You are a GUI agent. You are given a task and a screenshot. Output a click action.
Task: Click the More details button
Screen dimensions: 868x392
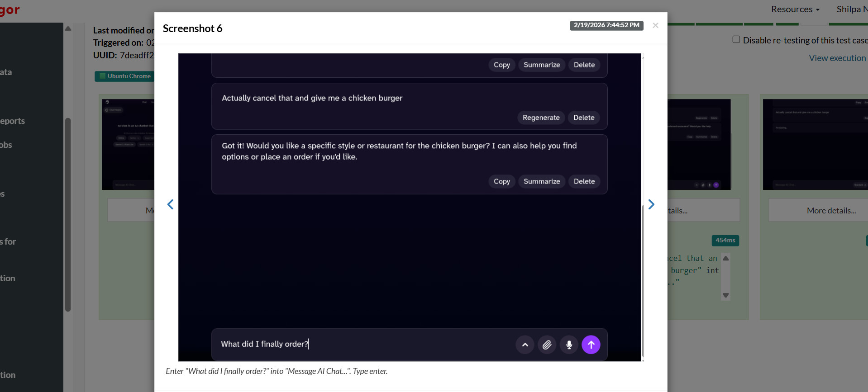(831, 211)
